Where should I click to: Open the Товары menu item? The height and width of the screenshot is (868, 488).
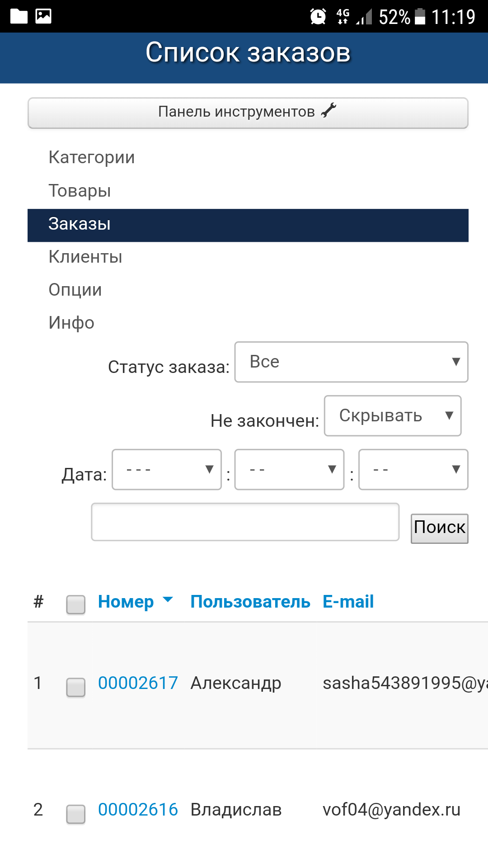[x=80, y=191]
